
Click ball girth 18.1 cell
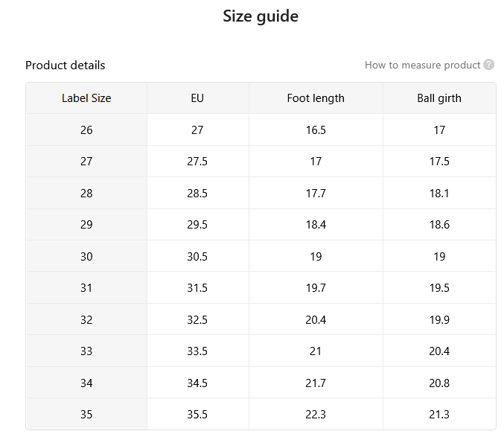click(x=439, y=194)
